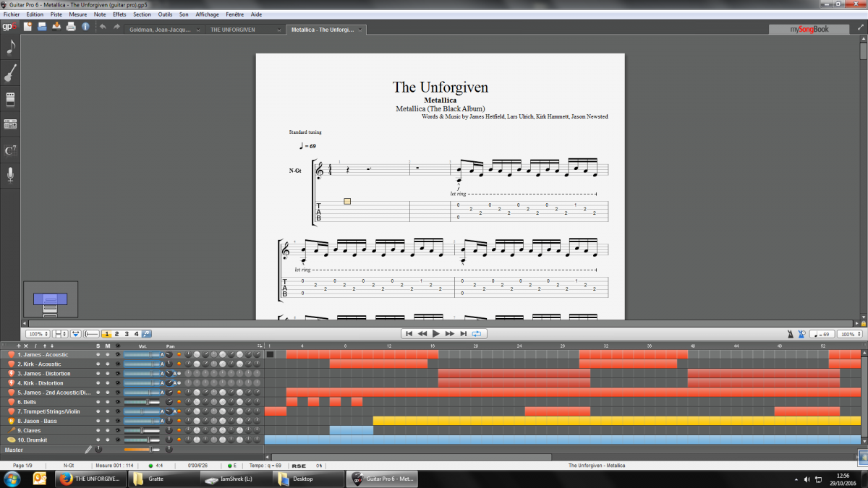Image resolution: width=868 pixels, height=488 pixels.
Task: Open the blue down-arrow view dropdown
Action: (x=75, y=334)
